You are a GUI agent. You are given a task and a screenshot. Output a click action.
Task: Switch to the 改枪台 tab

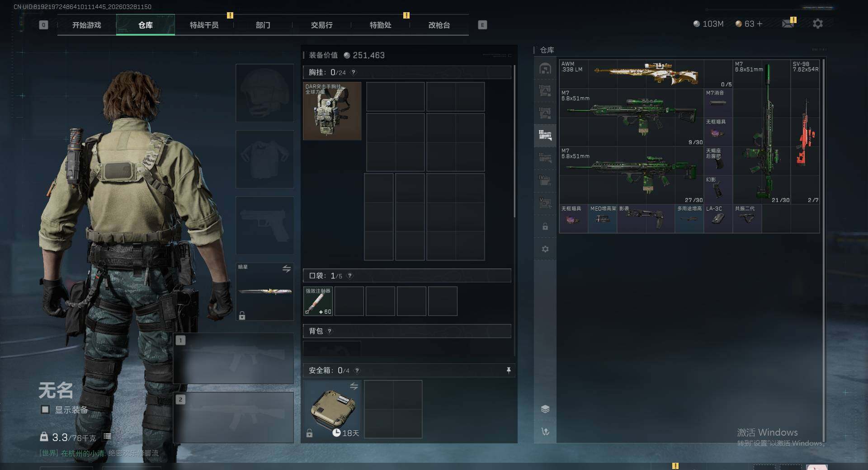pyautogui.click(x=439, y=25)
